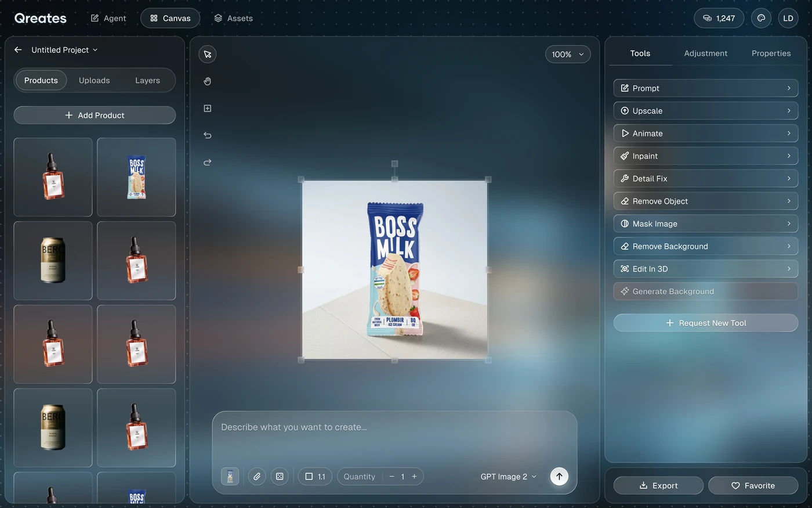The image size is (812, 508).
Task: Mark the image as Favorite
Action: 753,485
